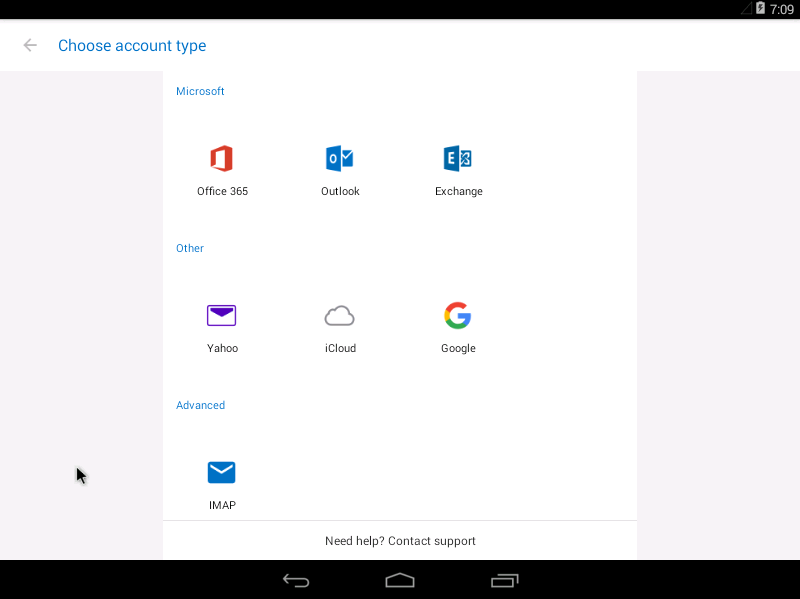Viewport: 800px width, 599px height.
Task: Click the Exchange label
Action: [x=459, y=191]
